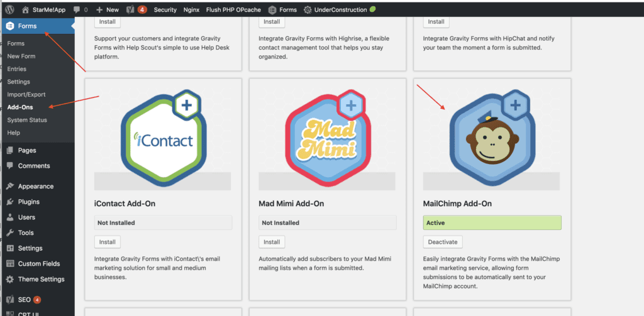644x316 pixels.
Task: Click the Settings sidebar icon
Action: coord(10,248)
